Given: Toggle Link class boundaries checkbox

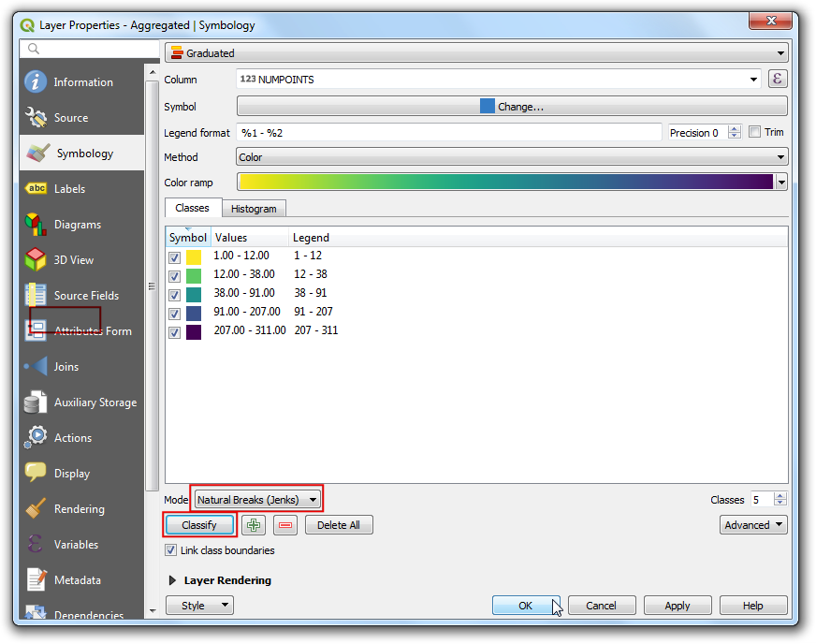Looking at the screenshot, I should point(171,550).
